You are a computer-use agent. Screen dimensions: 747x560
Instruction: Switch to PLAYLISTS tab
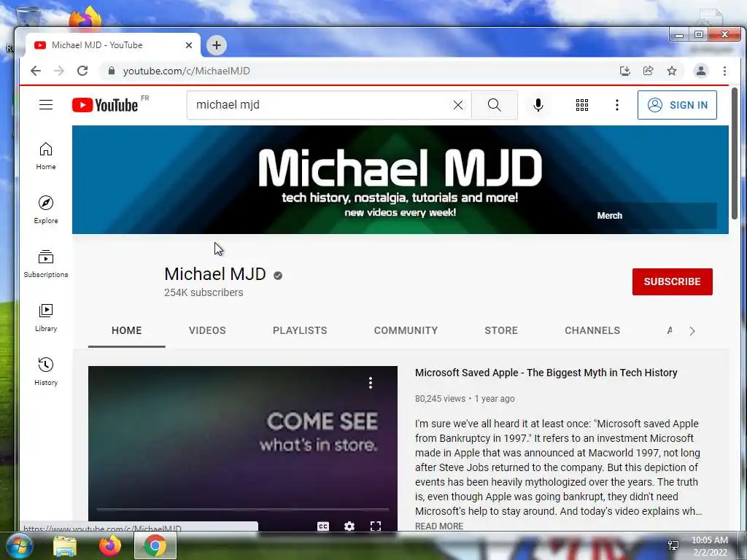tap(300, 330)
